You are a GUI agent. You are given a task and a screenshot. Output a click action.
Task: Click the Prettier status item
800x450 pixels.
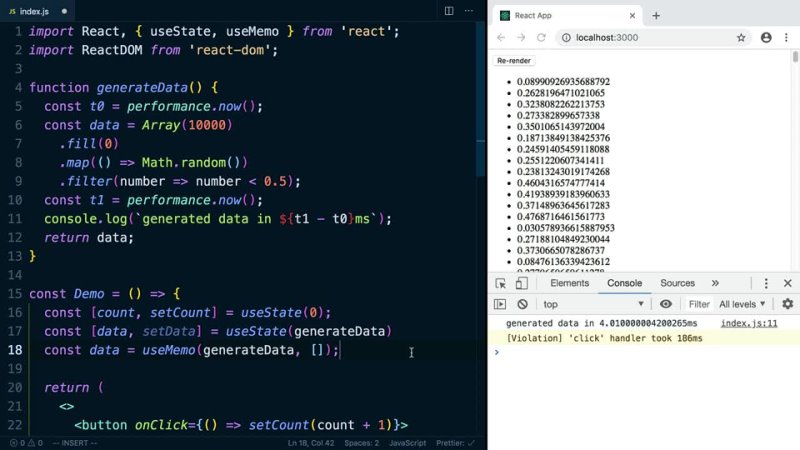click(455, 443)
